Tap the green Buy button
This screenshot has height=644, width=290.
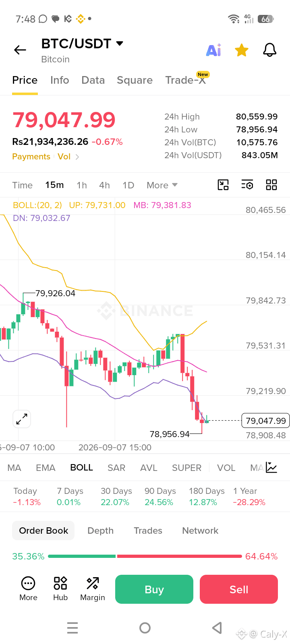pos(154,589)
